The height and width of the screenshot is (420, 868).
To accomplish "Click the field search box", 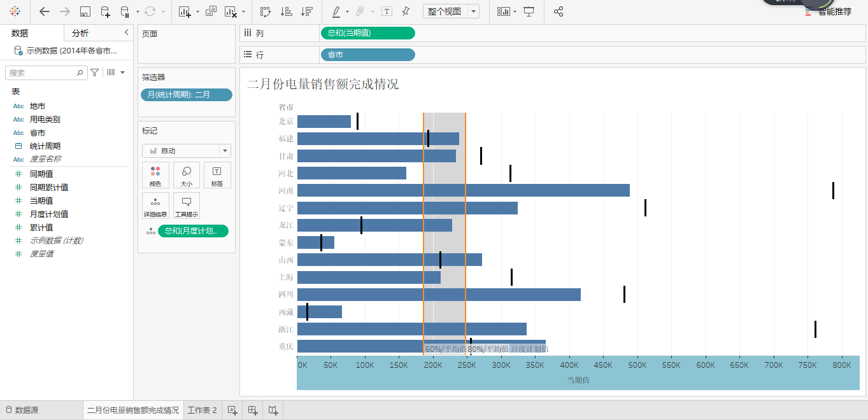I will click(46, 73).
